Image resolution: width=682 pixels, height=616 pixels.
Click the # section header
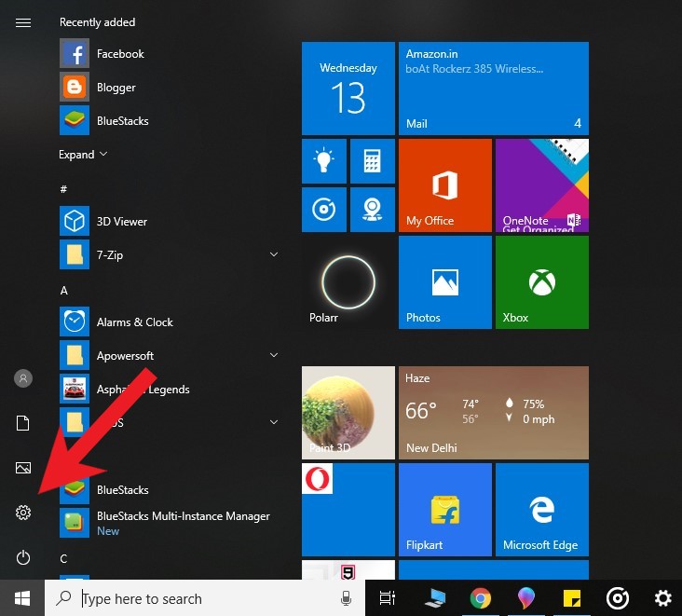(63, 189)
